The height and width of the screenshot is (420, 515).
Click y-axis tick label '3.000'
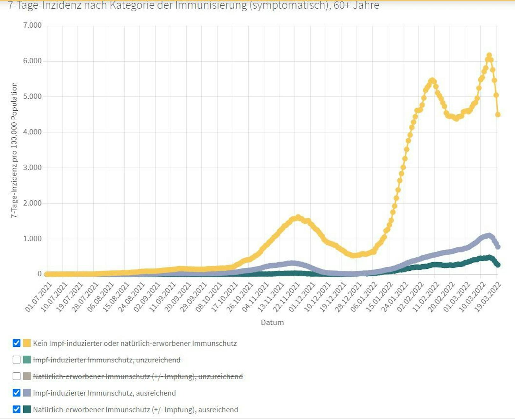point(32,167)
